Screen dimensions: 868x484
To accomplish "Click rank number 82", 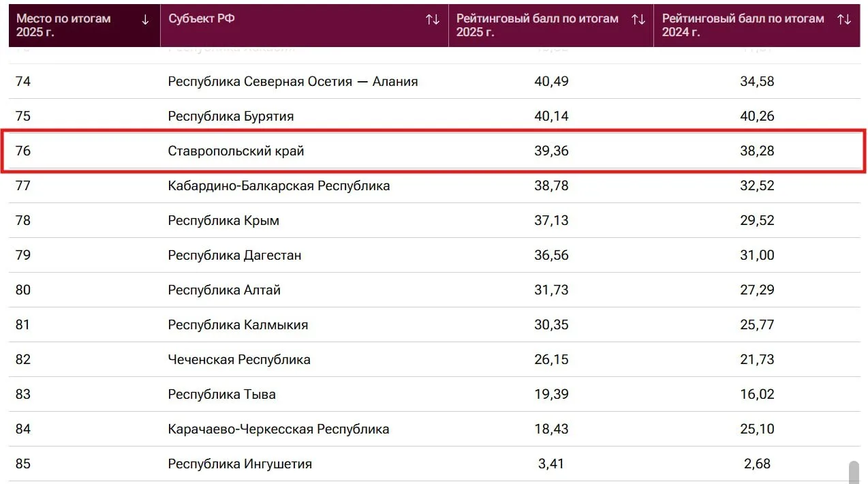I will [x=23, y=359].
